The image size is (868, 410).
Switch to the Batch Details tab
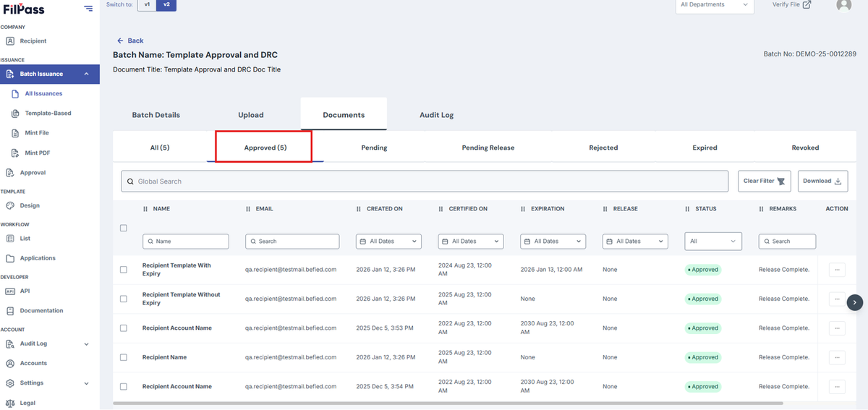click(156, 115)
